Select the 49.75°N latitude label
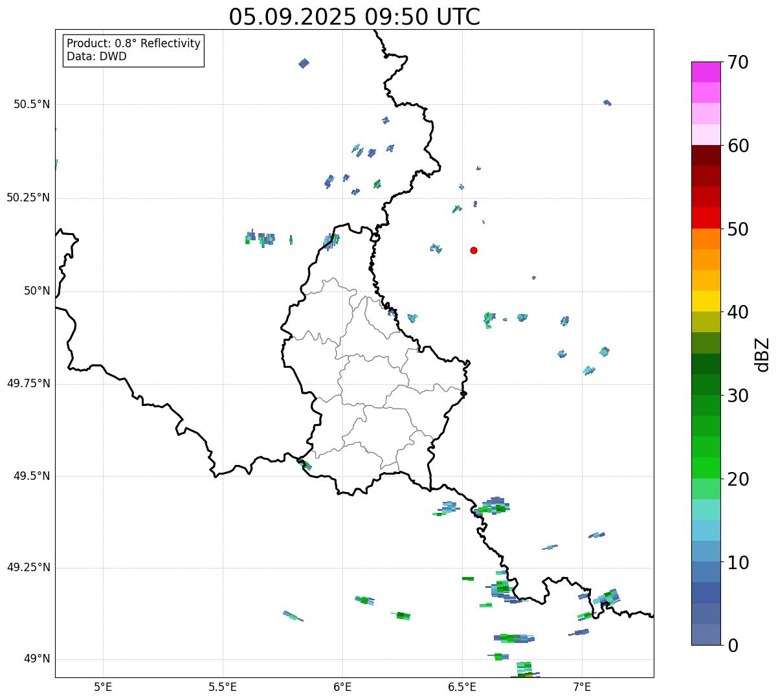This screenshot has width=778, height=700. point(28,383)
